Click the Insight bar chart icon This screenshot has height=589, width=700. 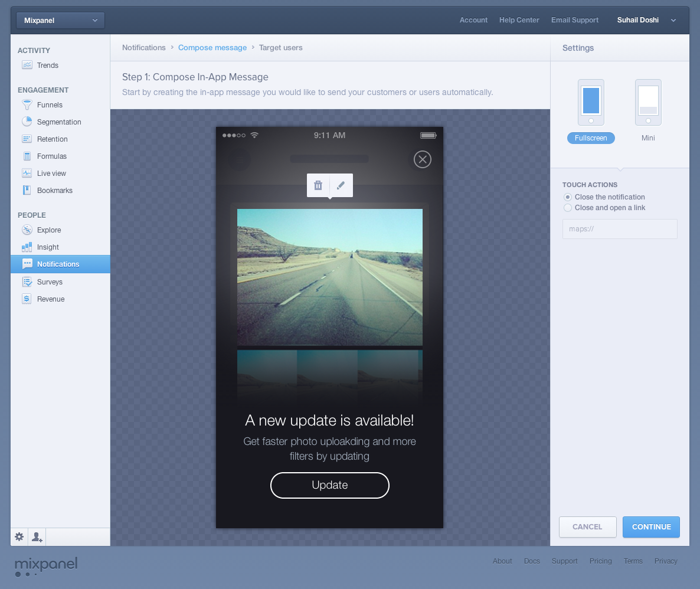[x=27, y=247]
